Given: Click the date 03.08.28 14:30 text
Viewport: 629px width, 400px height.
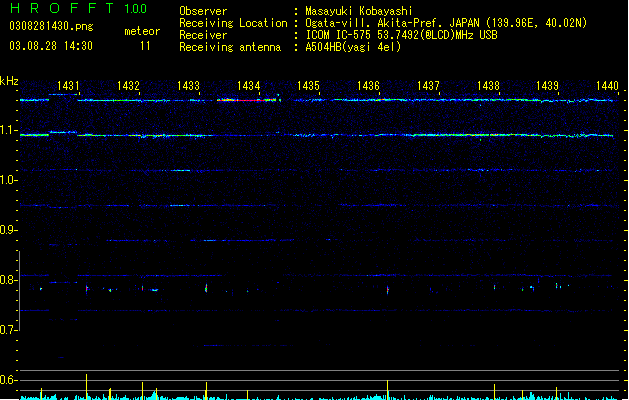Looking at the screenshot, I should tap(51, 46).
